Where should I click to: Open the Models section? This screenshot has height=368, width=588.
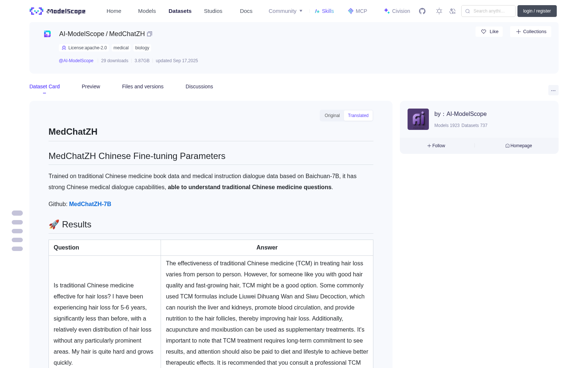click(147, 11)
